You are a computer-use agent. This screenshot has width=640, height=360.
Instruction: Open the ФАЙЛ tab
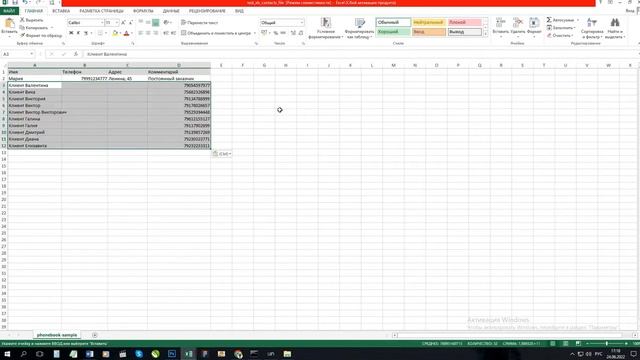click(x=9, y=11)
